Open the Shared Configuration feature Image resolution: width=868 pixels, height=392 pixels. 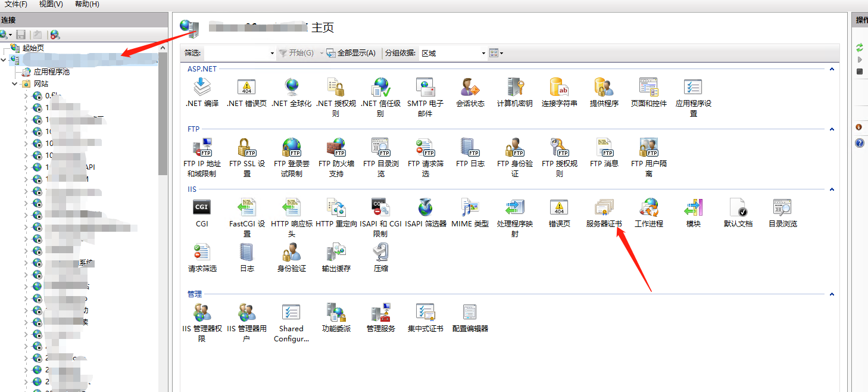[x=292, y=323]
